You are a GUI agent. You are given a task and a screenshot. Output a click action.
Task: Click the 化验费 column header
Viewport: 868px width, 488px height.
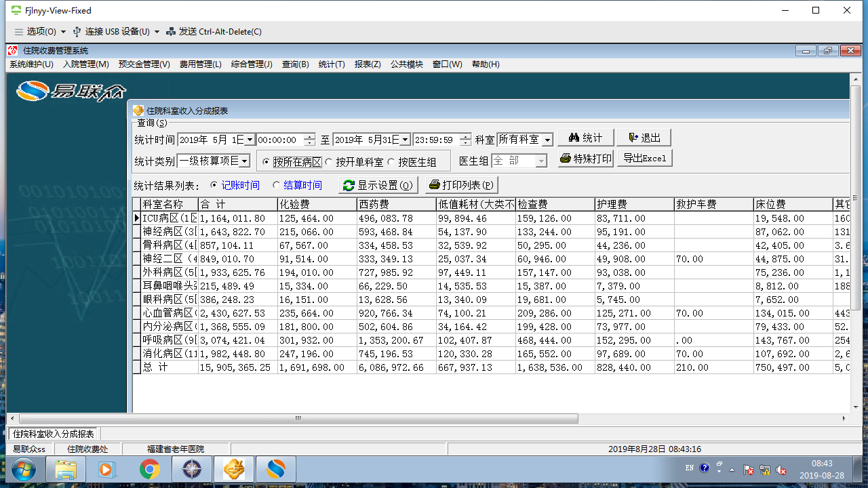pos(317,204)
